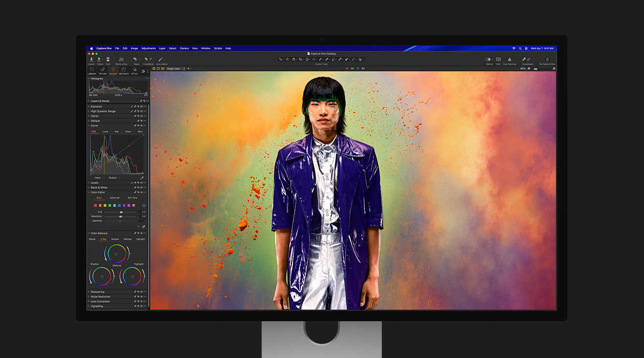This screenshot has width=644, height=358.
Task: Select the Import icon
Action: (x=91, y=59)
